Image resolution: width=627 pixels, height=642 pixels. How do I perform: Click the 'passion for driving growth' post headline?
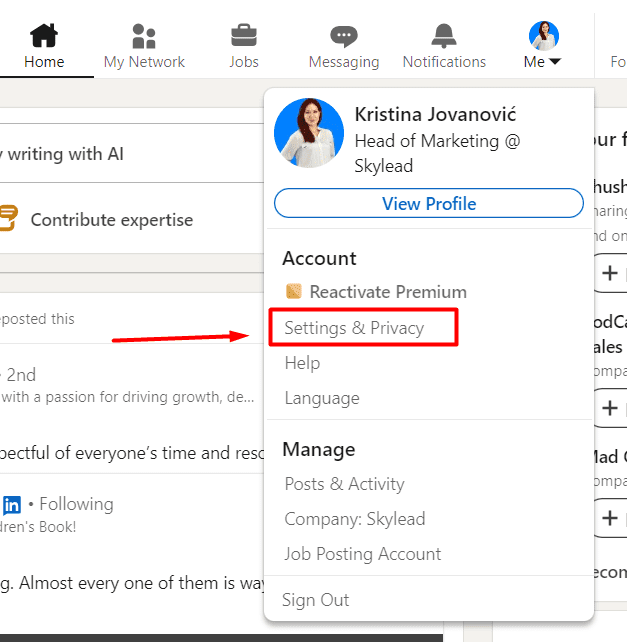127,397
